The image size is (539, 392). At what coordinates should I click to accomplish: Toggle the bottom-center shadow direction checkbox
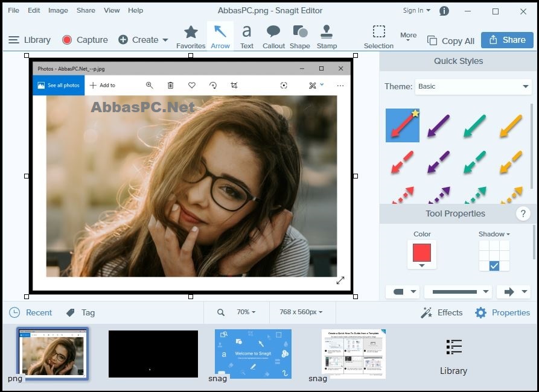click(494, 265)
